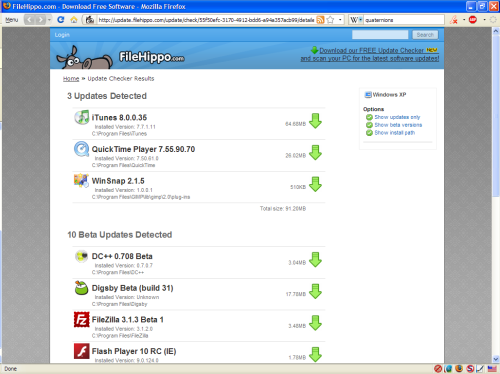The width and height of the screenshot is (500, 374).
Task: Open the iTunes 8.0.0.35 title link
Action: click(x=119, y=117)
